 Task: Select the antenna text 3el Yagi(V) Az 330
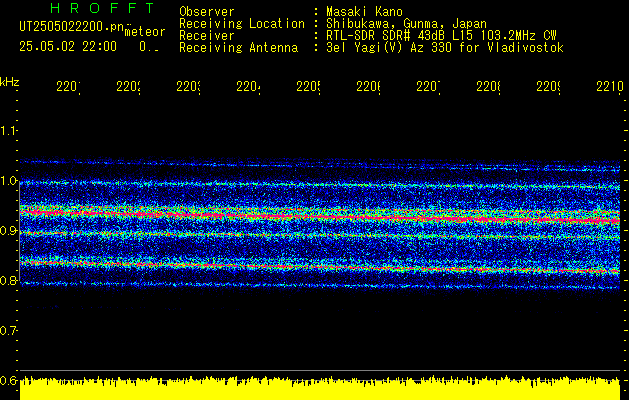tap(389, 48)
